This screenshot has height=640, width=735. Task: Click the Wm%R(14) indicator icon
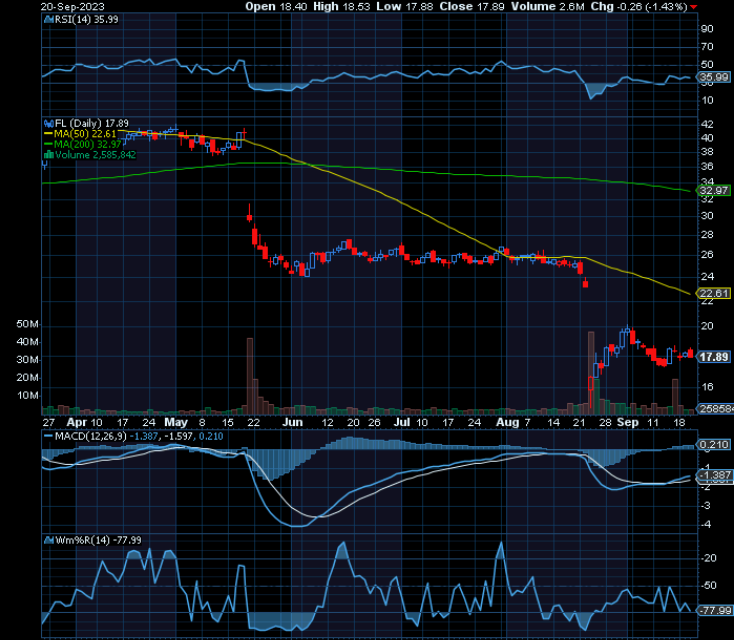(49, 540)
